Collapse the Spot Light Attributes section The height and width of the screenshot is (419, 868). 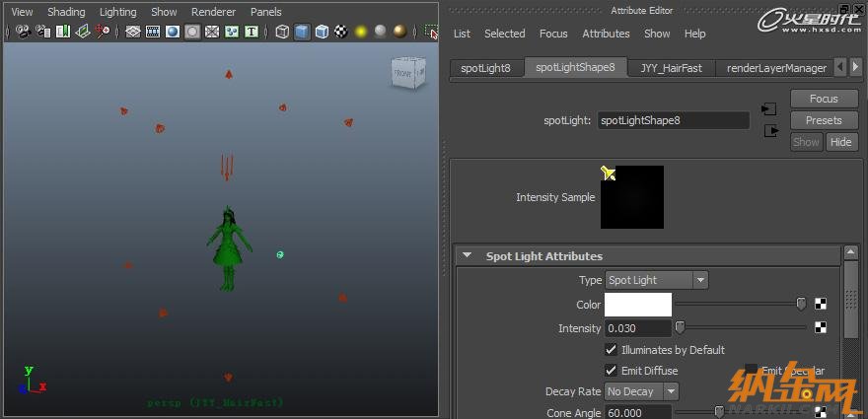[468, 255]
